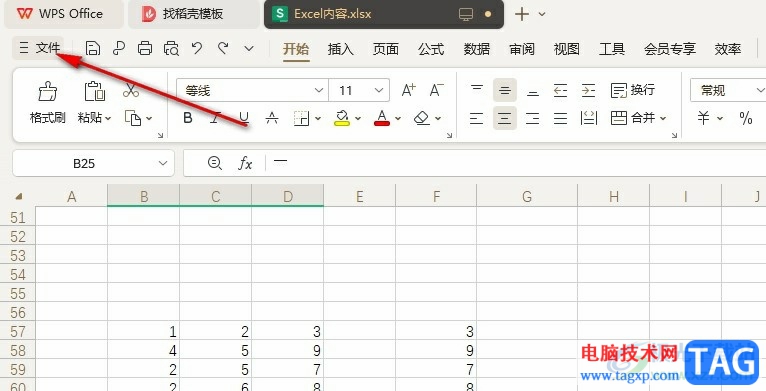766x391 pixels.
Task: Open print preview icon
Action: click(x=171, y=48)
